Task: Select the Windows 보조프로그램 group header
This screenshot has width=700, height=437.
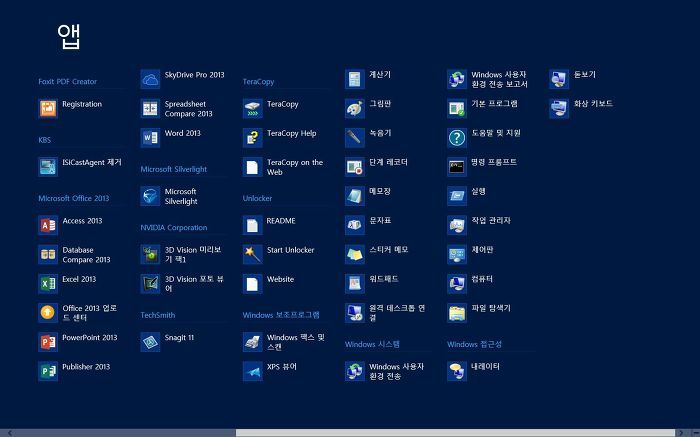Action: (x=281, y=315)
